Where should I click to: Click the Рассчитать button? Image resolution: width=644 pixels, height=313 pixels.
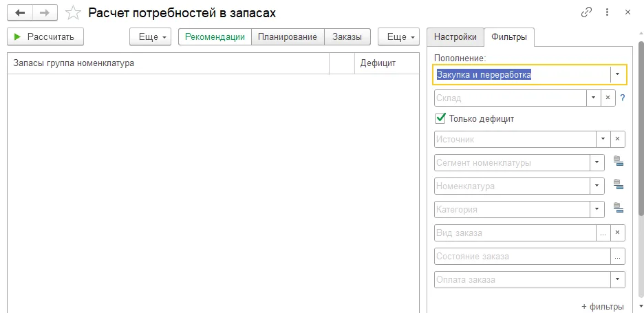(x=45, y=36)
